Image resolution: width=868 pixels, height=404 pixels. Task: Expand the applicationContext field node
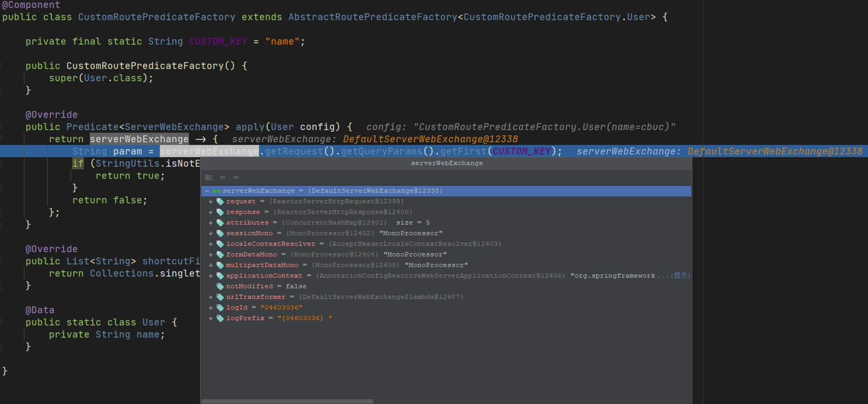coord(210,276)
